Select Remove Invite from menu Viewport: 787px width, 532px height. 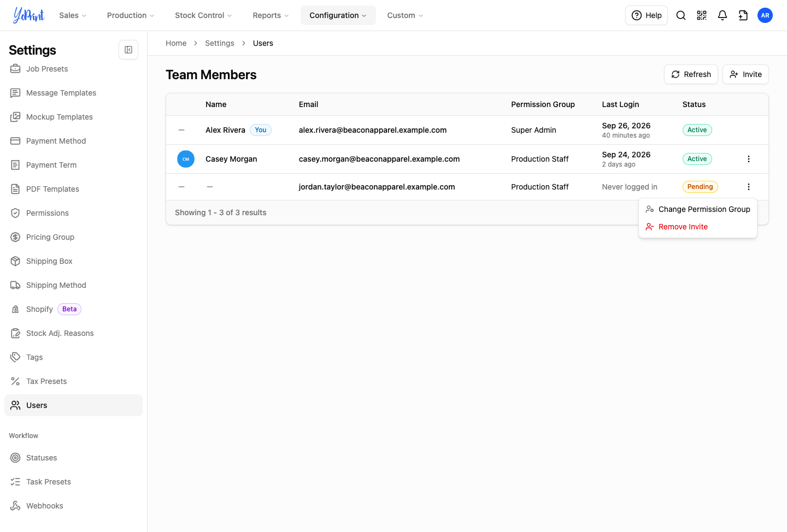(698, 227)
